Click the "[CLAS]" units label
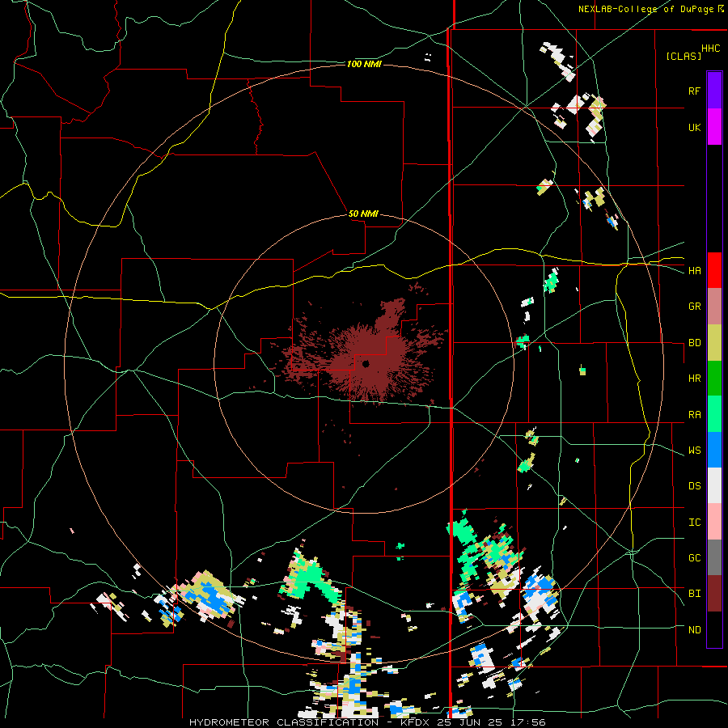This screenshot has height=728, width=728. (x=684, y=56)
